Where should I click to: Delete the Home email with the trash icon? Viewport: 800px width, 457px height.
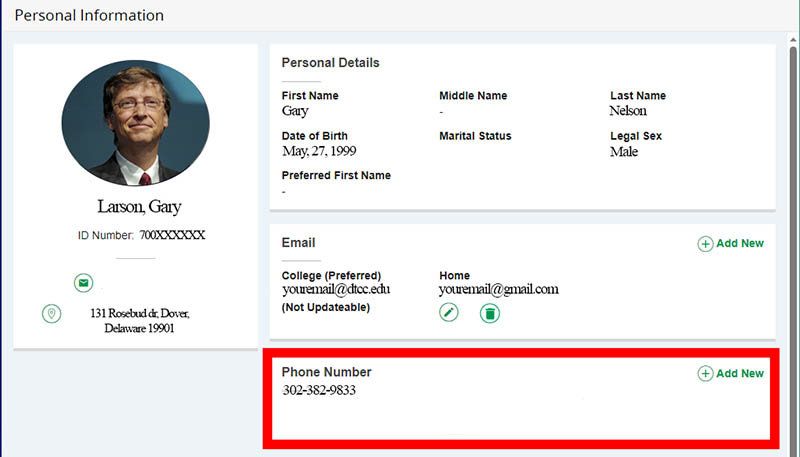tap(490, 313)
